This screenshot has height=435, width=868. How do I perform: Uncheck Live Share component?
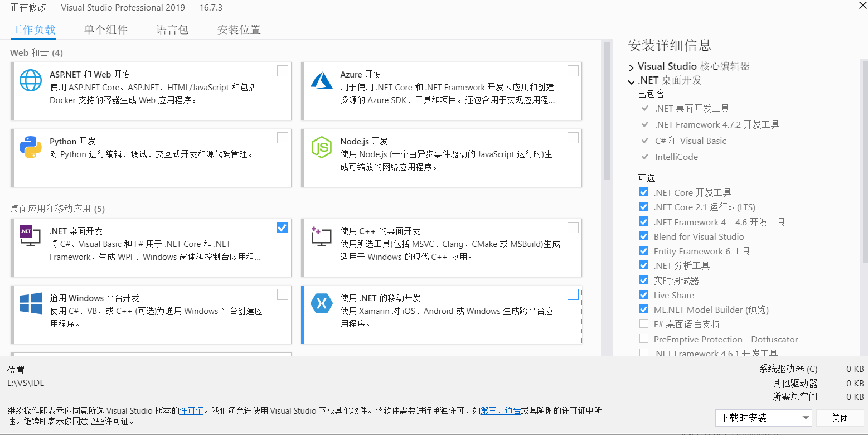coord(644,295)
